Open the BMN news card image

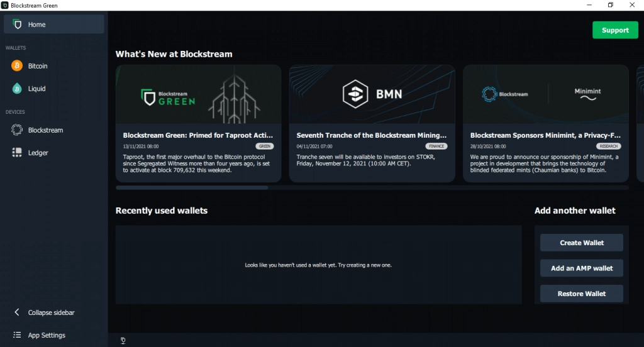pyautogui.click(x=372, y=94)
